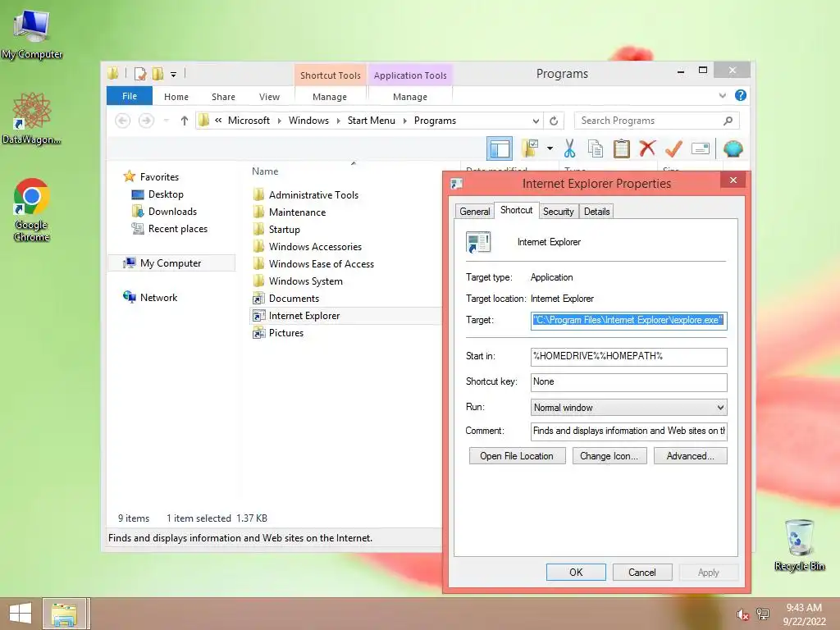Click the red X Delete icon

click(647, 148)
